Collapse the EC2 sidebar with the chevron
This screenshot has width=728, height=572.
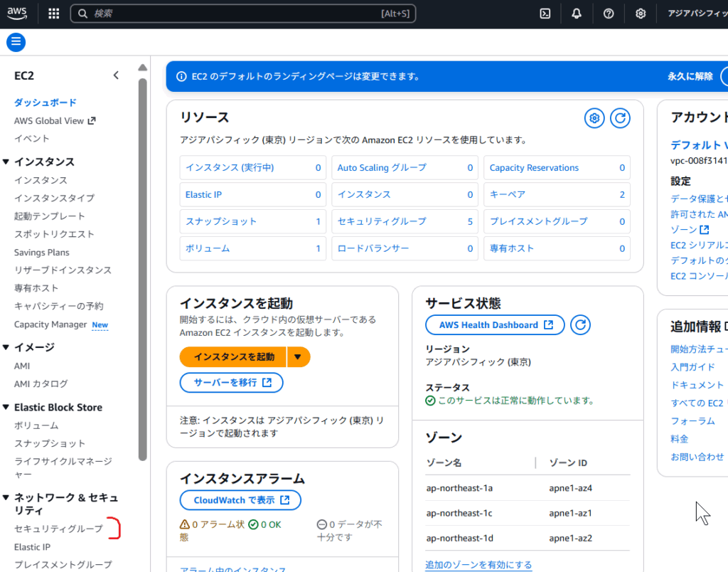coord(117,75)
